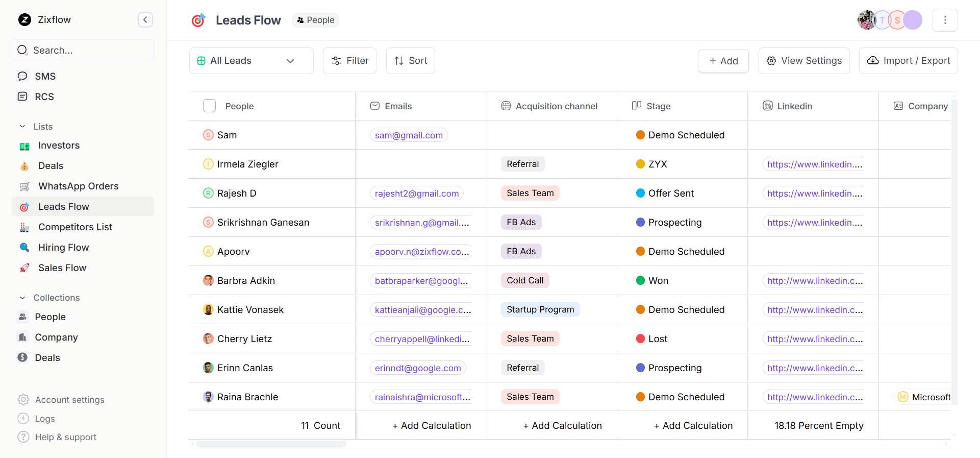The height and width of the screenshot is (458, 980).
Task: Collapse the Lists section
Action: click(x=22, y=127)
